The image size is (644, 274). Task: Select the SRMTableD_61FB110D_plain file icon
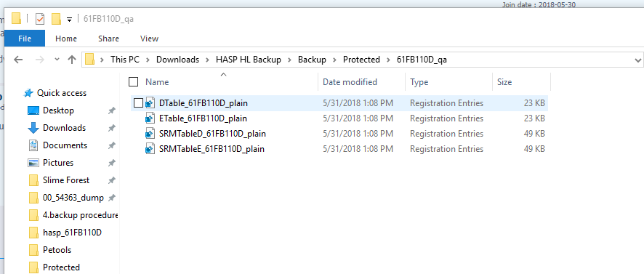tap(150, 134)
